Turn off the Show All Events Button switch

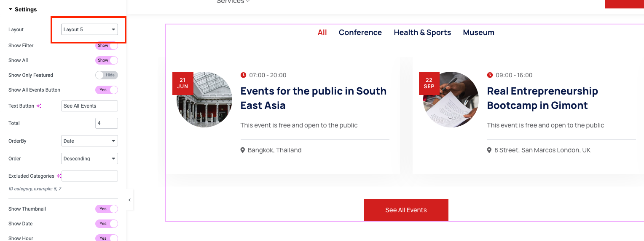pos(107,90)
